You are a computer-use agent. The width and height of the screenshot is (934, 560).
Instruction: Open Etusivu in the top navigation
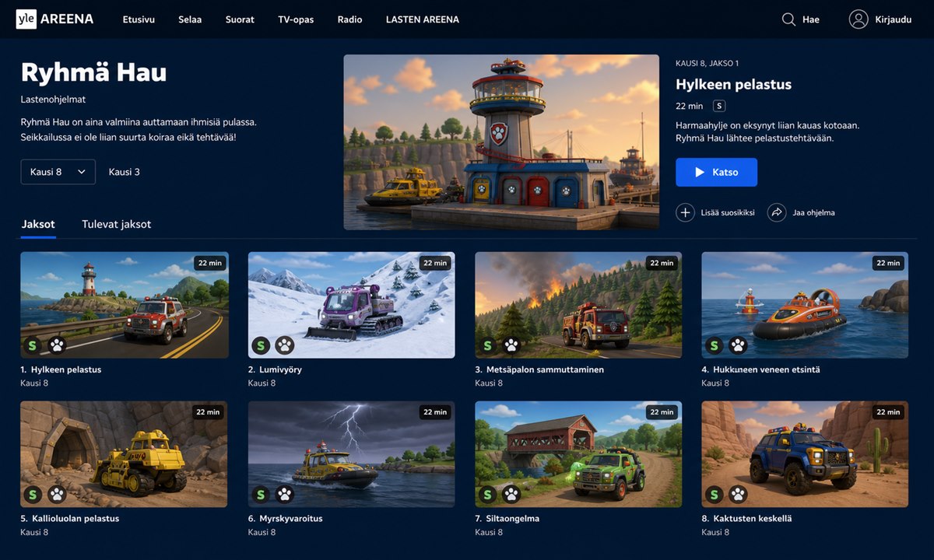pos(139,19)
